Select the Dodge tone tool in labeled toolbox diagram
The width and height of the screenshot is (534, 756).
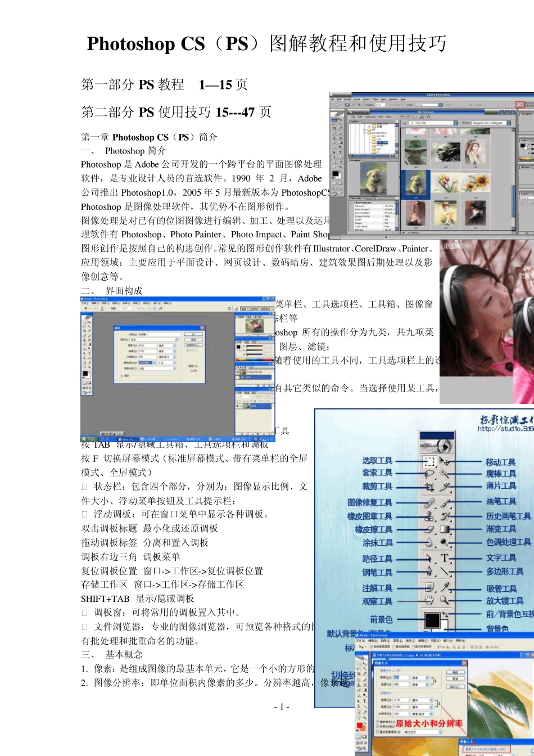click(445, 542)
